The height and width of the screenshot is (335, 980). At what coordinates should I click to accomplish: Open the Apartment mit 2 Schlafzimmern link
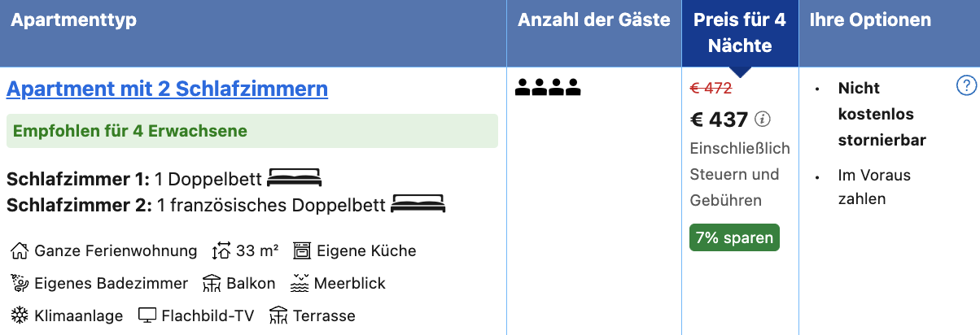(167, 88)
